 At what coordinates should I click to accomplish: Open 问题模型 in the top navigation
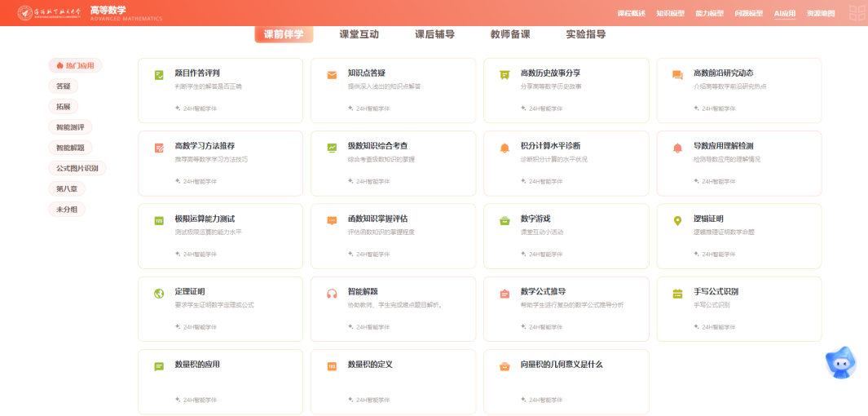749,13
